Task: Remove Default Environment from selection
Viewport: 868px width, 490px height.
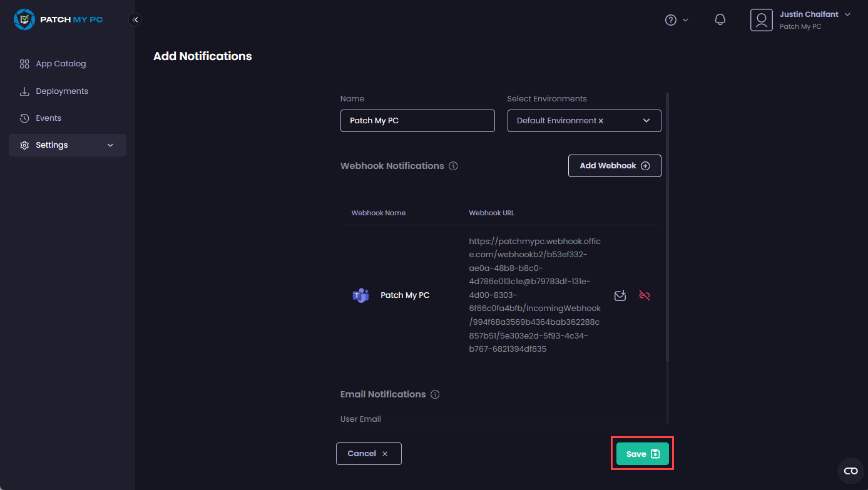Action: pyautogui.click(x=601, y=121)
